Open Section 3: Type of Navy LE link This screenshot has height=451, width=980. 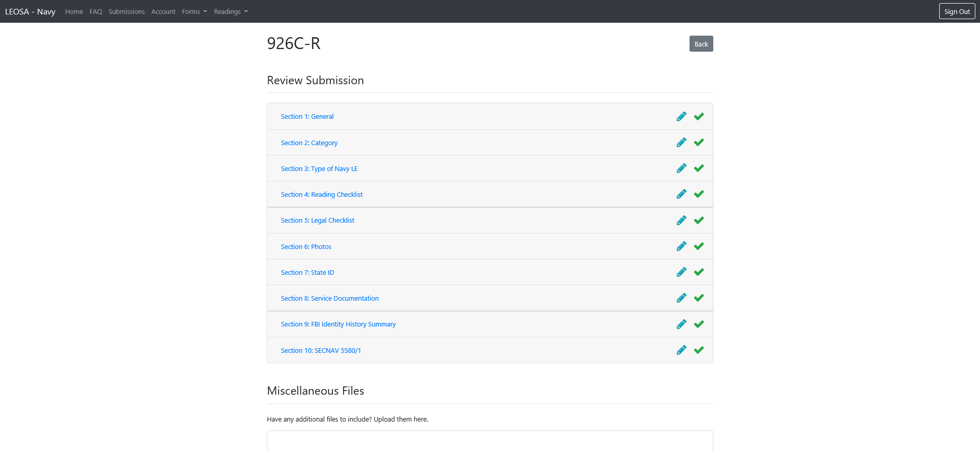coord(319,169)
